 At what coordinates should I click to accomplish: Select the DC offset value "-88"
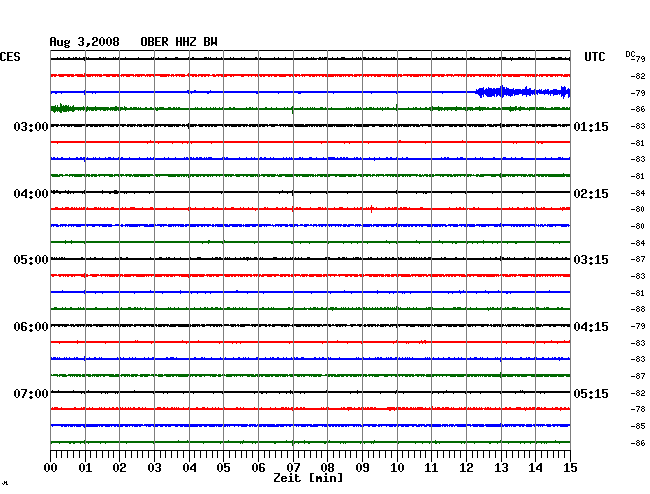pyautogui.click(x=638, y=309)
